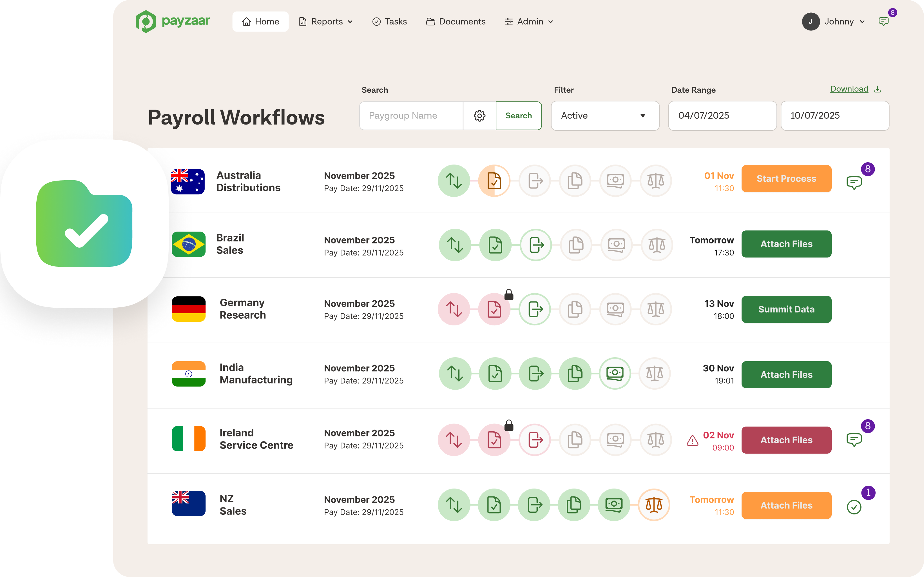Click Germany Research locked file-check step
This screenshot has width=924, height=577.
(x=494, y=309)
